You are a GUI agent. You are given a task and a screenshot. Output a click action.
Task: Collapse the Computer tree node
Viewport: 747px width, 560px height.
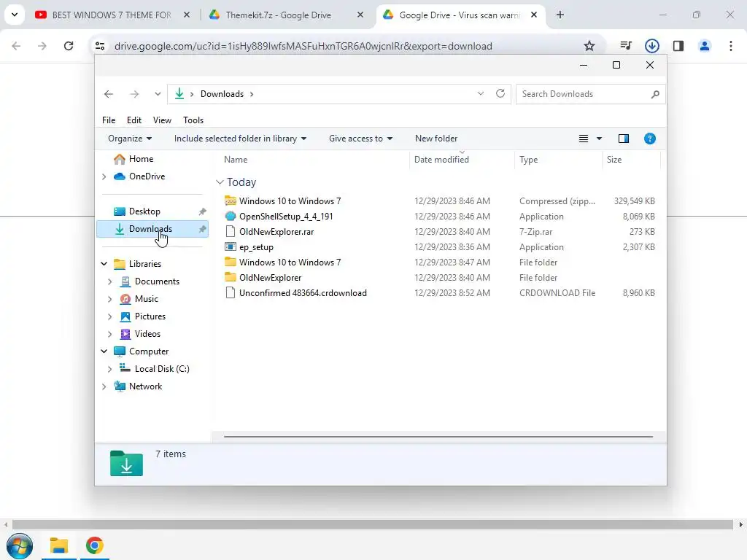click(104, 351)
